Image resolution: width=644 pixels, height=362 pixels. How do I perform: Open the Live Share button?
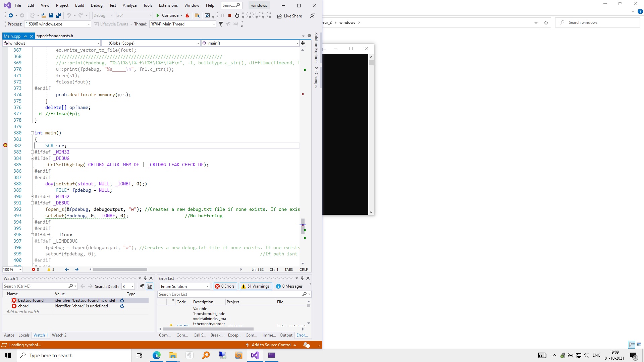tap(289, 16)
